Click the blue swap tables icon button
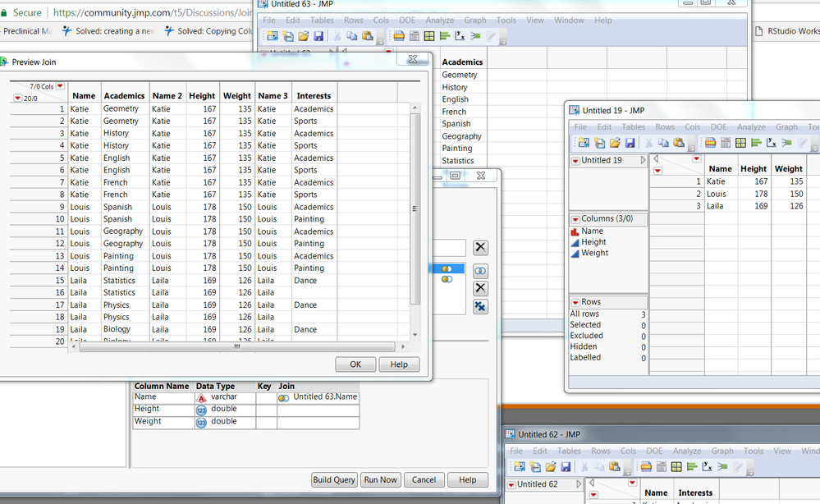 (x=480, y=306)
